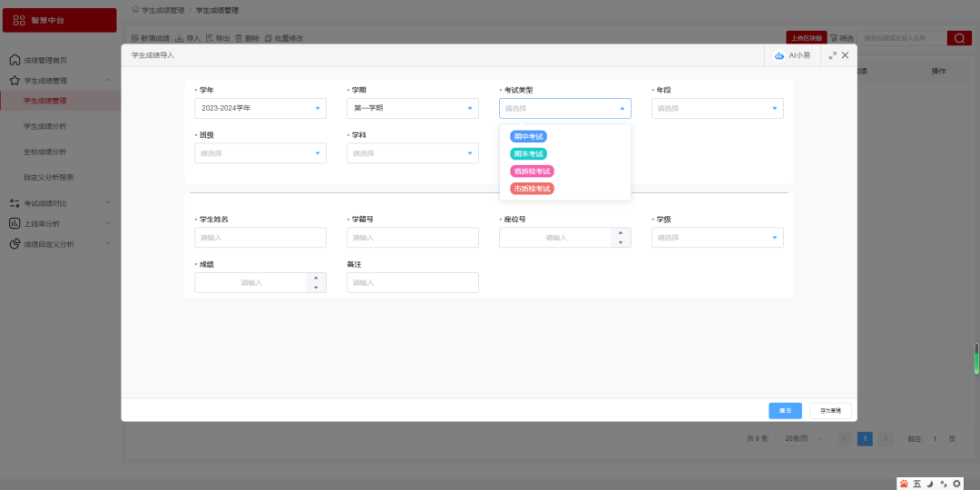Click the home icon in the breadcrumb

[135, 10]
